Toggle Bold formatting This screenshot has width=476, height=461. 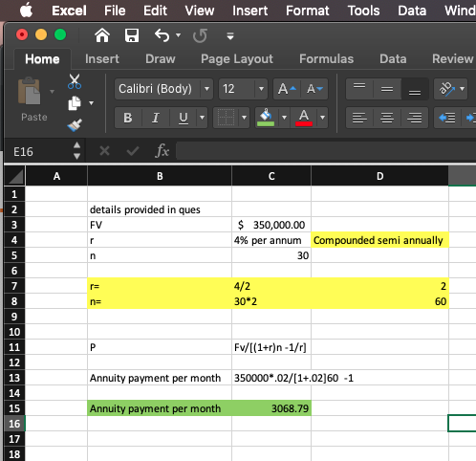[x=128, y=118]
